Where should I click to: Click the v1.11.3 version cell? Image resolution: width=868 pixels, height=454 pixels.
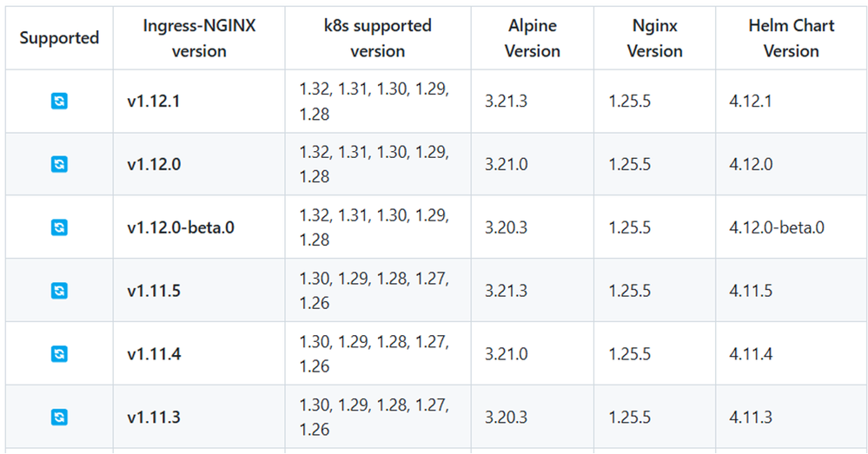[154, 418]
